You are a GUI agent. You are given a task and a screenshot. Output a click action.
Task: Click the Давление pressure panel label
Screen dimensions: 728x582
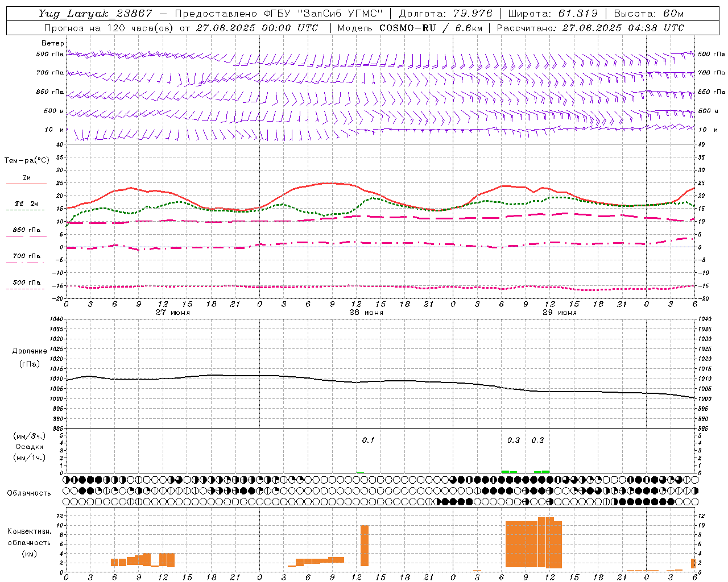click(x=30, y=351)
